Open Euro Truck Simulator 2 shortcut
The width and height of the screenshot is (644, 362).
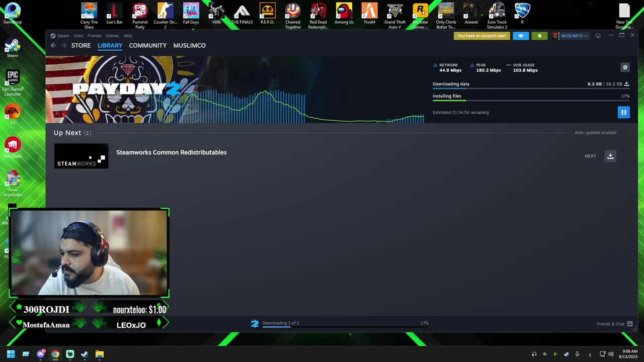point(497,16)
